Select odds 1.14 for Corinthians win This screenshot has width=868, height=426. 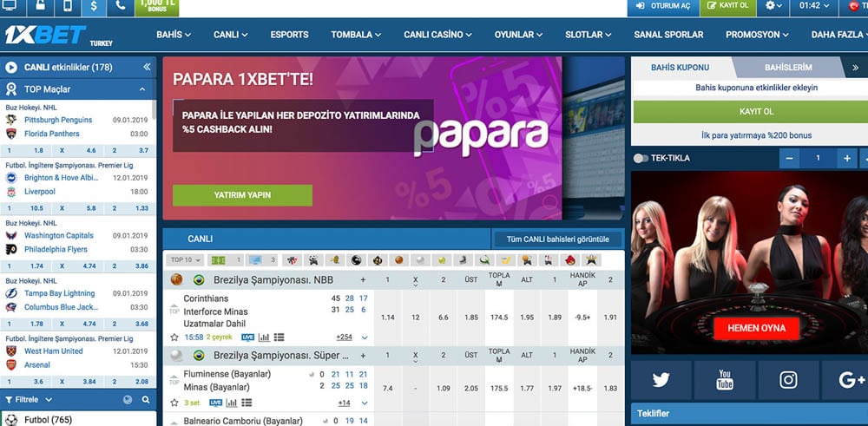coord(387,318)
